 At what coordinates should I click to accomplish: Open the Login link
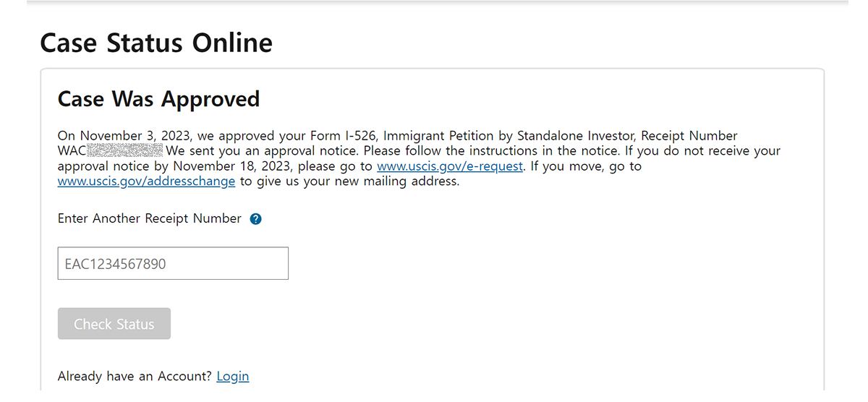click(x=233, y=376)
